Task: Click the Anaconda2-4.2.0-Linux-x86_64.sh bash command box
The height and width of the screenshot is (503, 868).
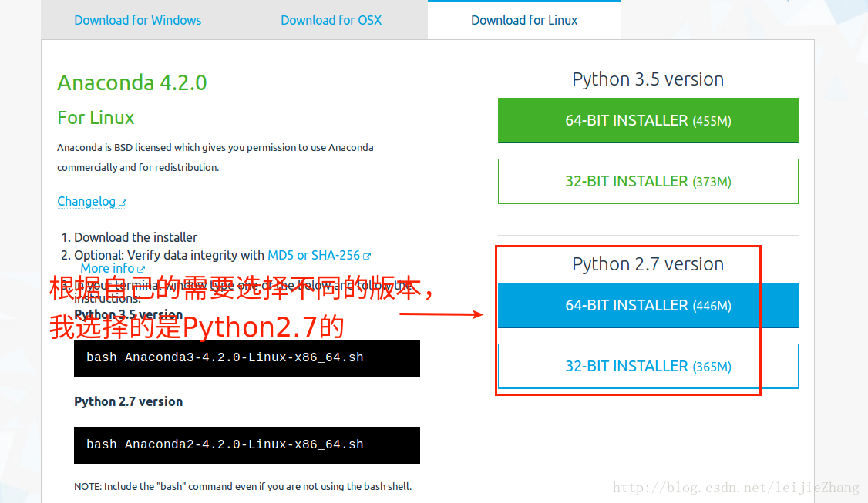Action: [x=247, y=445]
